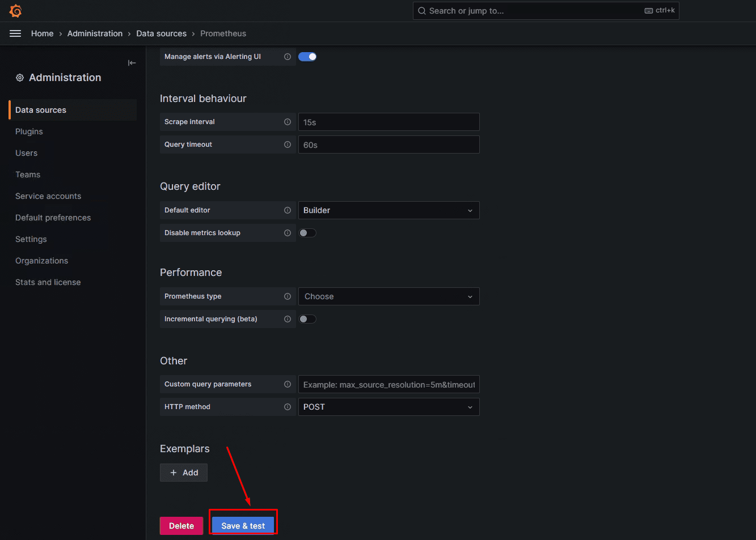
Task: Show info tooltip for Query timeout
Action: [288, 144]
